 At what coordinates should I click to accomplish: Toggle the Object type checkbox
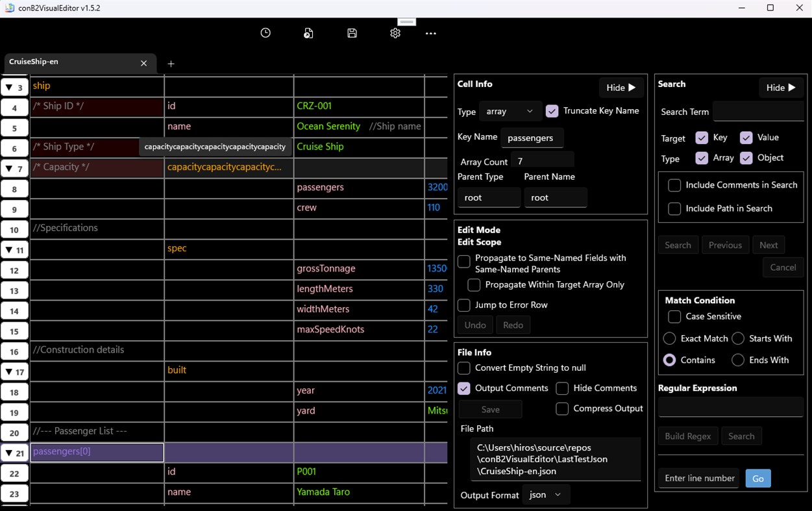coord(746,158)
